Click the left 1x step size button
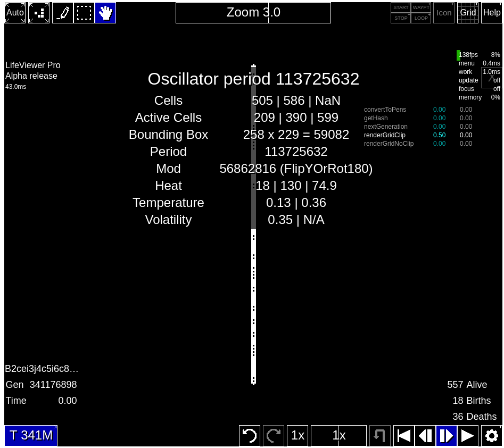This screenshot has height=448, width=504. [298, 436]
